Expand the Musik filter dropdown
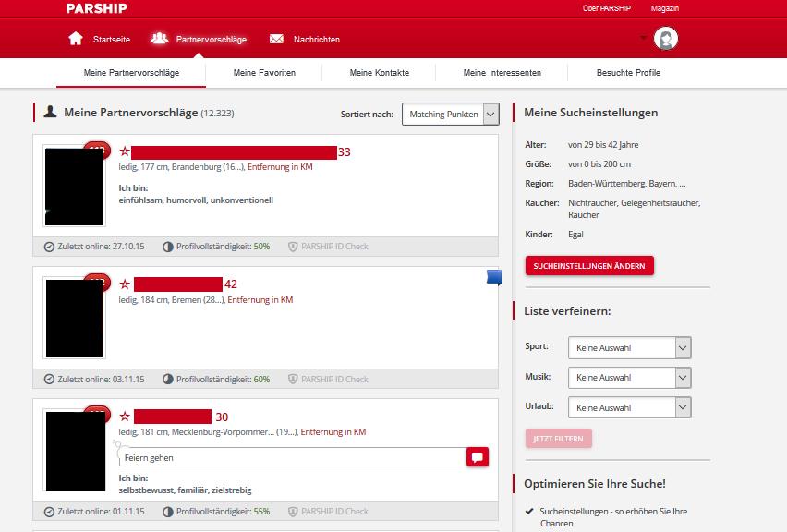This screenshot has width=787, height=532. pyautogui.click(x=629, y=378)
